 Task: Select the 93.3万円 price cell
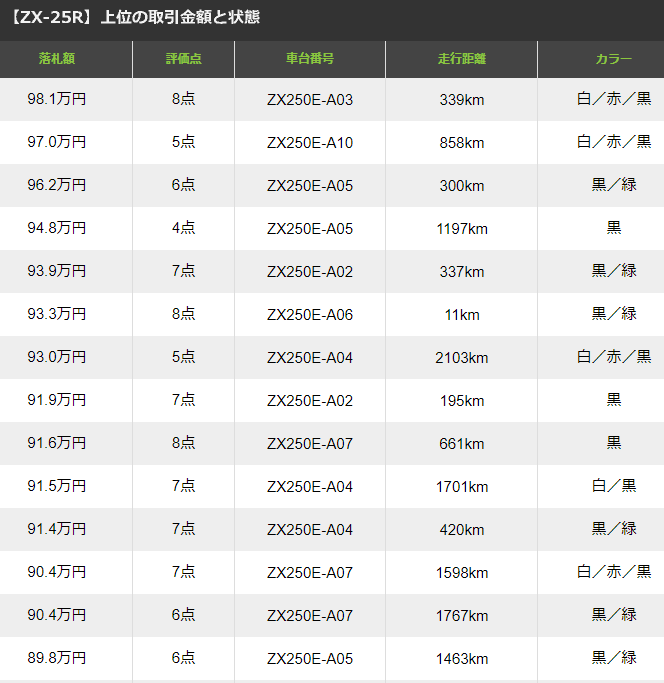(x=57, y=314)
